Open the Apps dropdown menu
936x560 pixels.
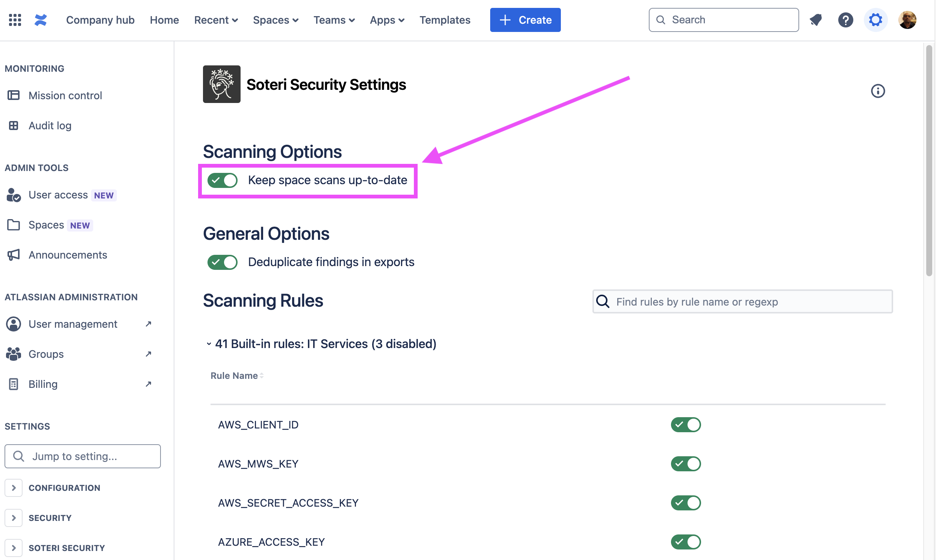tap(387, 20)
